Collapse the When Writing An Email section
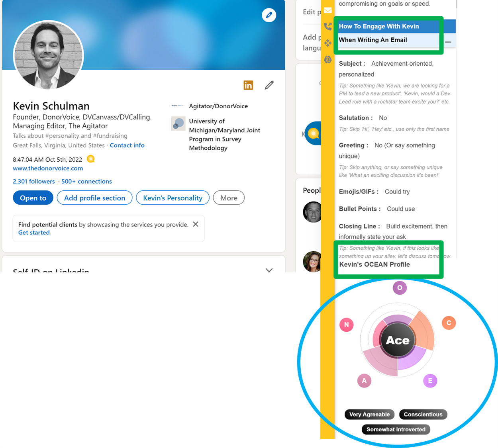498x448 pixels. [x=448, y=41]
